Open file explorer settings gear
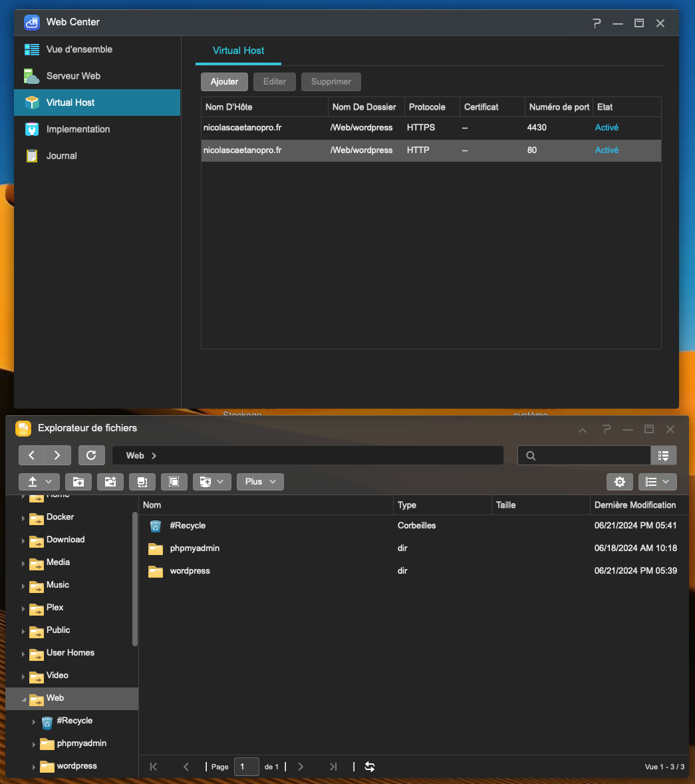Screen dimensions: 695x784 620,482
